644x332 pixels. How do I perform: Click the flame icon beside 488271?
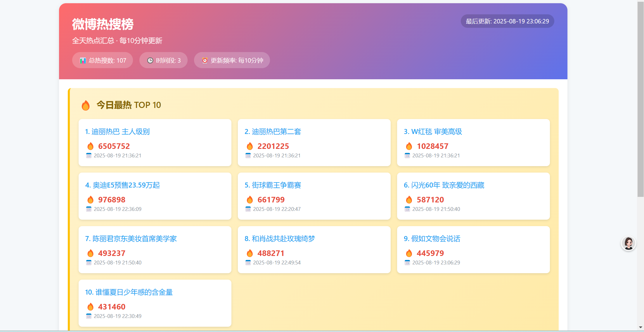pyautogui.click(x=250, y=253)
